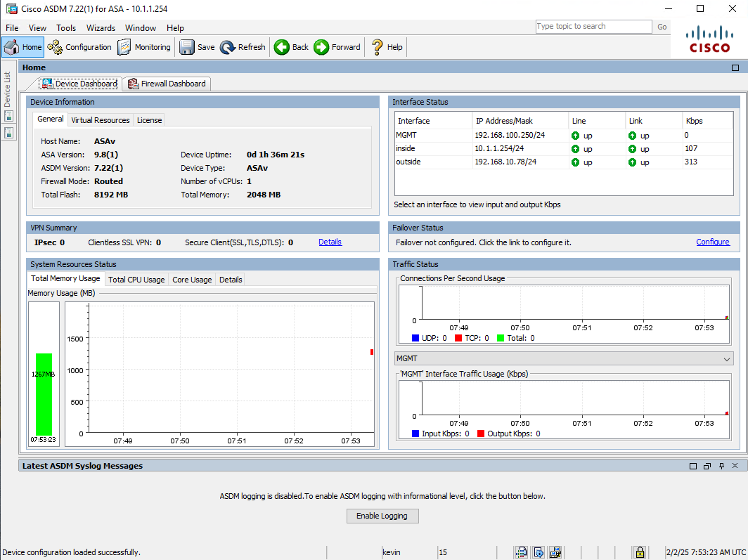Open the Help menu in menu bar
The image size is (748, 560).
pyautogui.click(x=175, y=28)
